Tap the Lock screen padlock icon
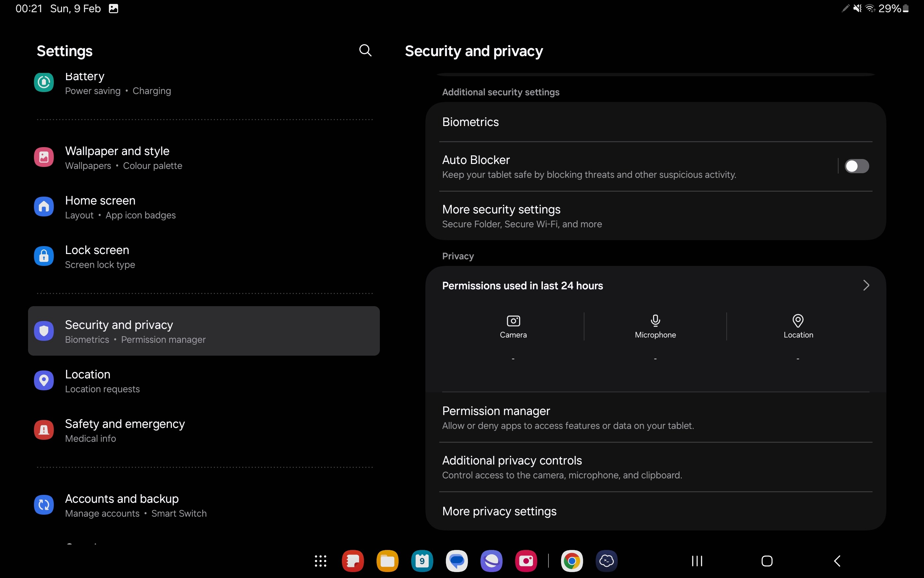This screenshot has width=924, height=578. [x=44, y=256]
